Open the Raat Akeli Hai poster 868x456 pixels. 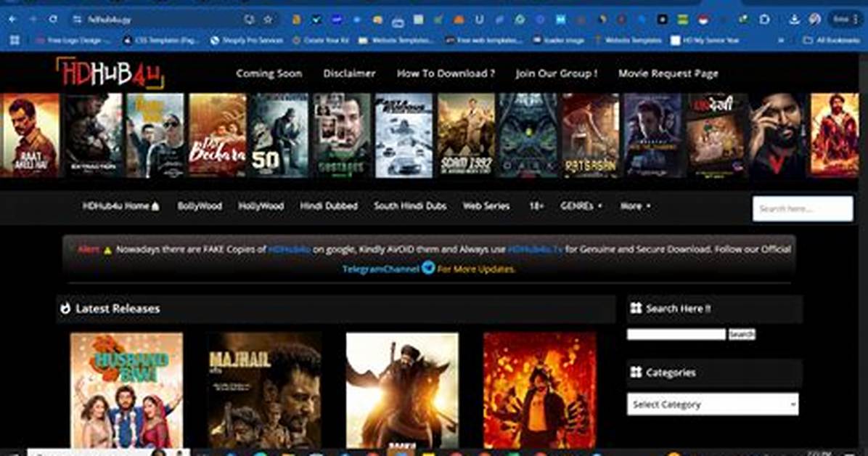pos(30,135)
